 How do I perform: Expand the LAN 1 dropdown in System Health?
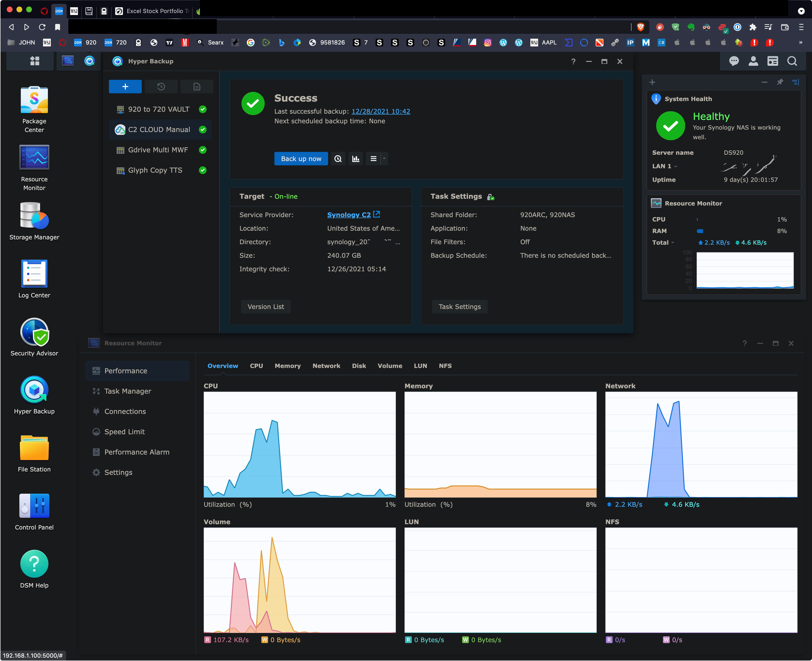coord(675,166)
